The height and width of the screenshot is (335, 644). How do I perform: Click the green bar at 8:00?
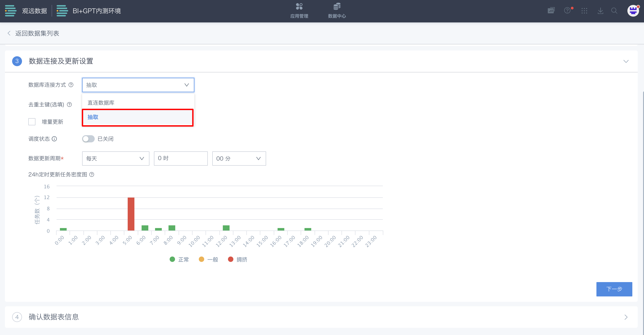click(171, 228)
